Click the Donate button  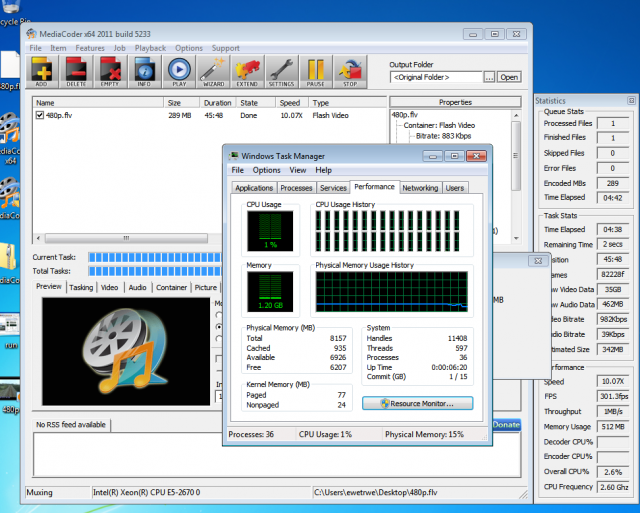(506, 424)
